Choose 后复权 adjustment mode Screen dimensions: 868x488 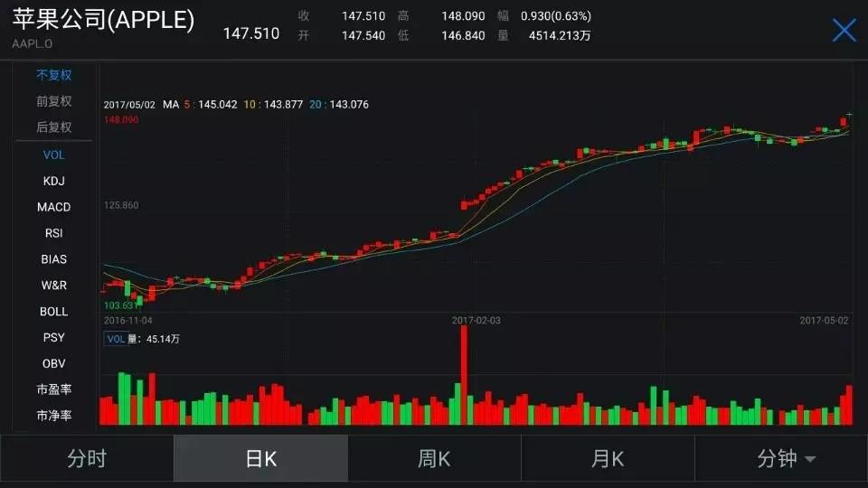click(x=53, y=127)
